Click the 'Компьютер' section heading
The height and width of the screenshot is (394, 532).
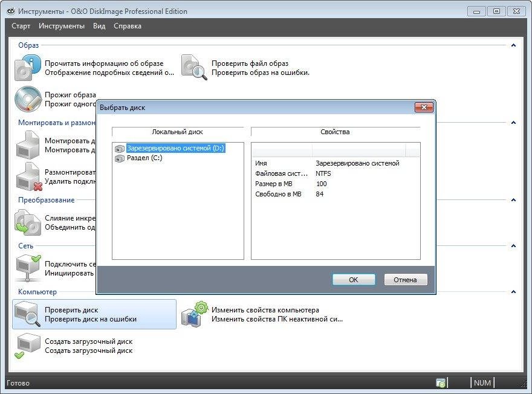[x=37, y=292]
